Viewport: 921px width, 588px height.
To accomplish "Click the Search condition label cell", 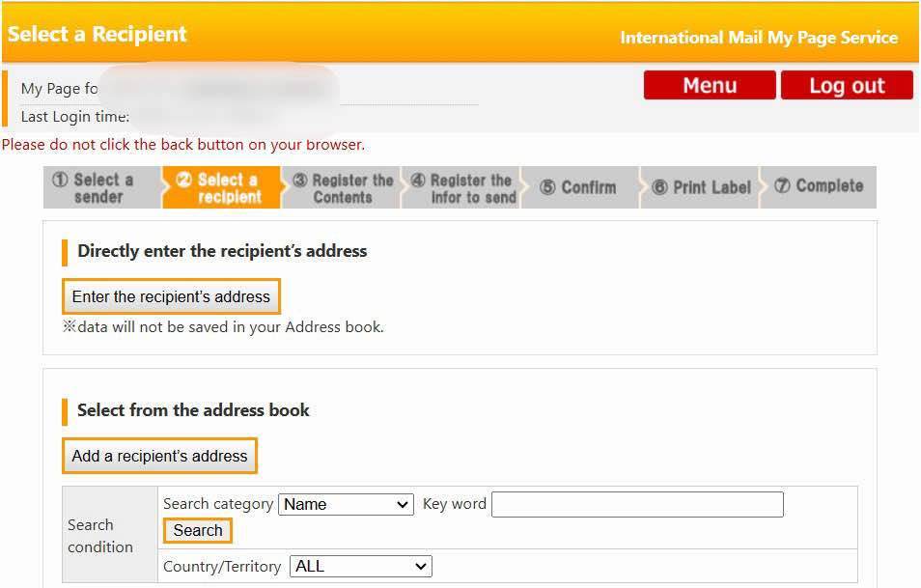I will (x=100, y=535).
